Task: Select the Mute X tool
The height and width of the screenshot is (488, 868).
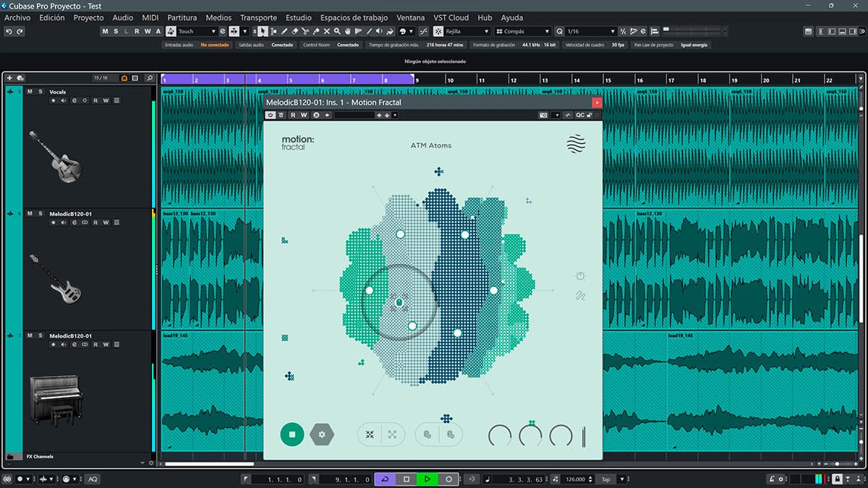Action: point(327,31)
